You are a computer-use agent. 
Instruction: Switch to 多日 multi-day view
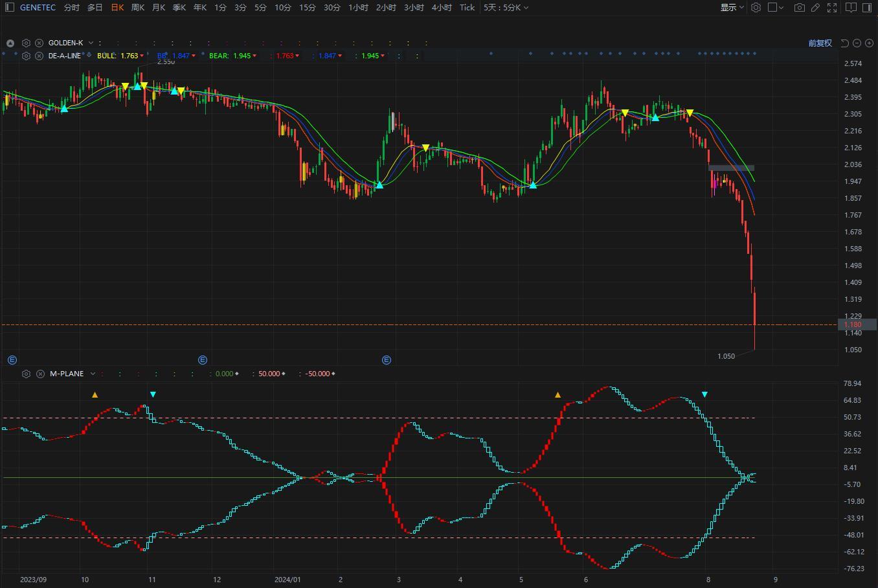click(x=95, y=7)
